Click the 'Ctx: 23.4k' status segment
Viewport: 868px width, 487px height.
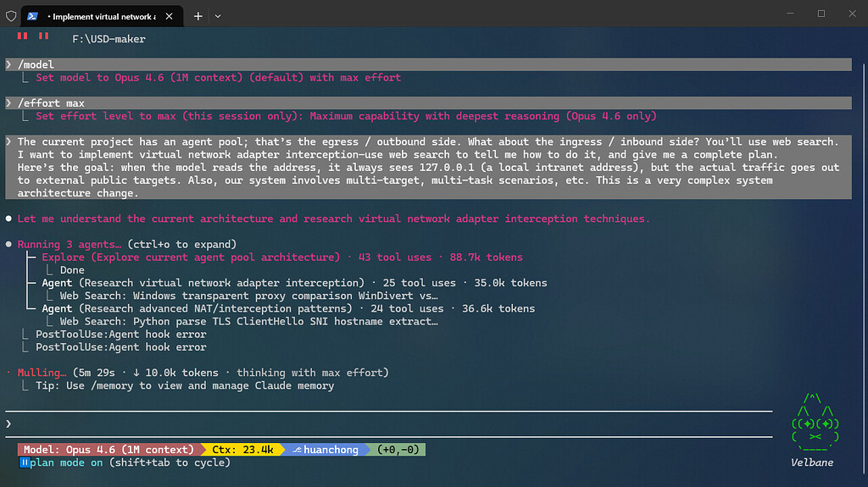[242, 450]
